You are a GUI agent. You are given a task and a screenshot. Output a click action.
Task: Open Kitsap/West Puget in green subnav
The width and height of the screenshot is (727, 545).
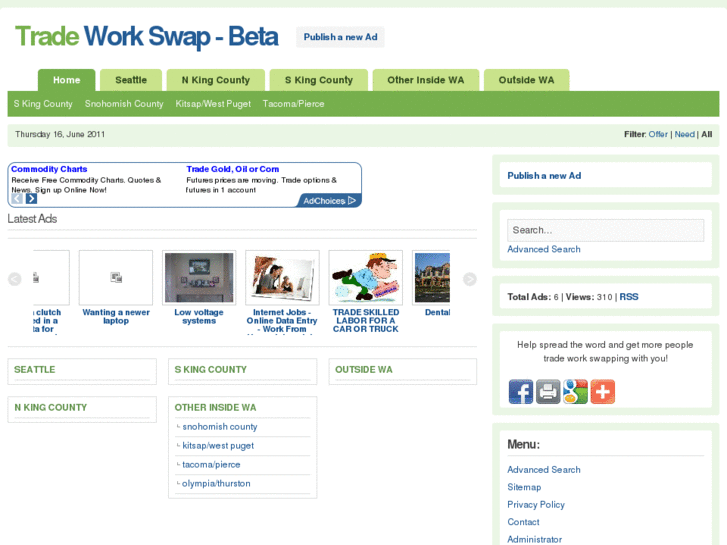pos(213,104)
